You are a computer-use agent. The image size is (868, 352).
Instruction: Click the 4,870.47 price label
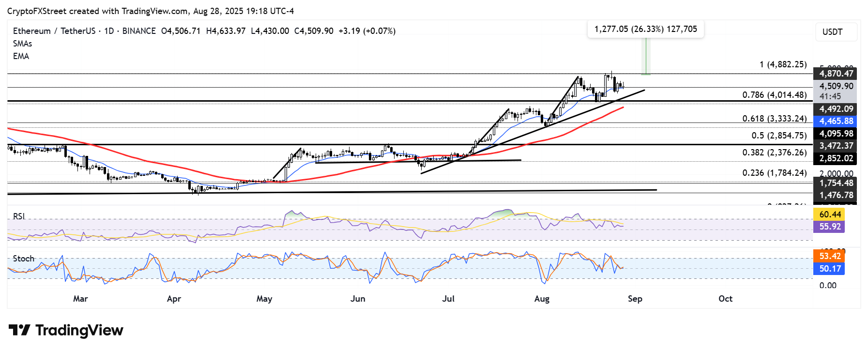(836, 74)
